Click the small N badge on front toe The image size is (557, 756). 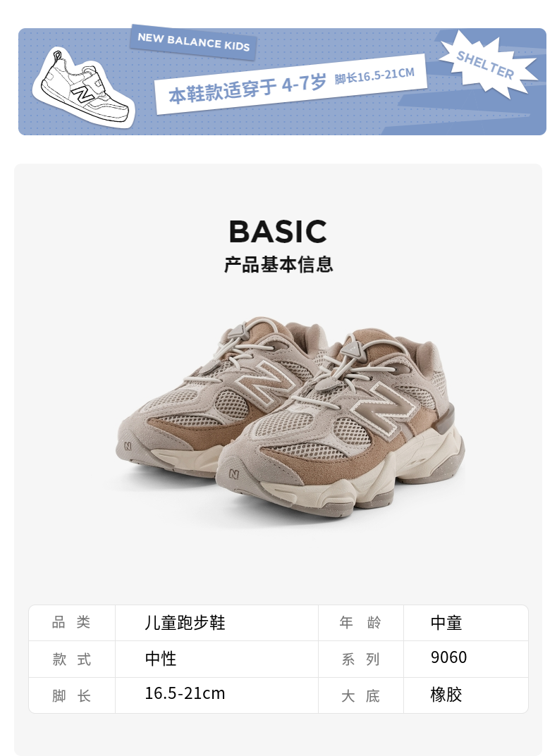click(234, 474)
